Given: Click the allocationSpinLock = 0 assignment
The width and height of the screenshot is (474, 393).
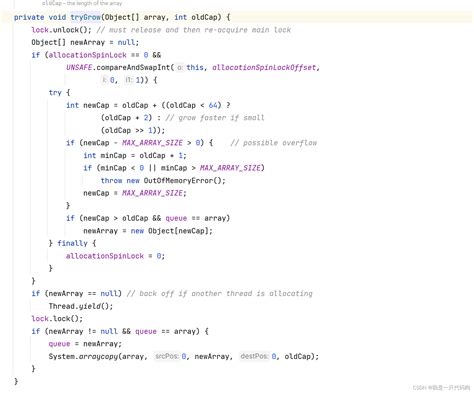Looking at the screenshot, I should 115,256.
